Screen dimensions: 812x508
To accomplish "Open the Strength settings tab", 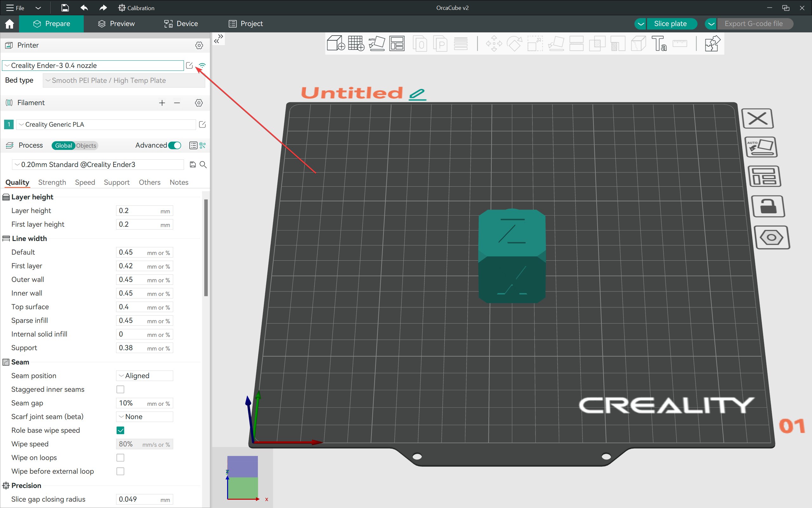I will tap(52, 183).
